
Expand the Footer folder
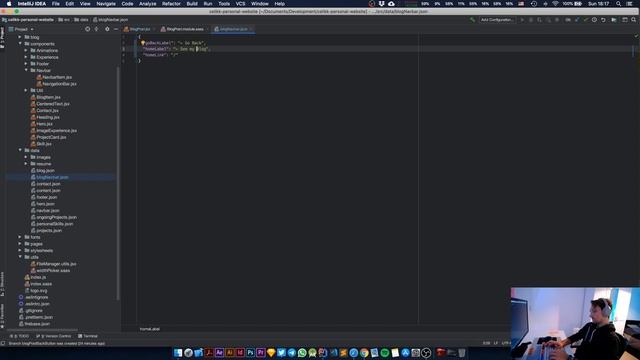[26, 64]
